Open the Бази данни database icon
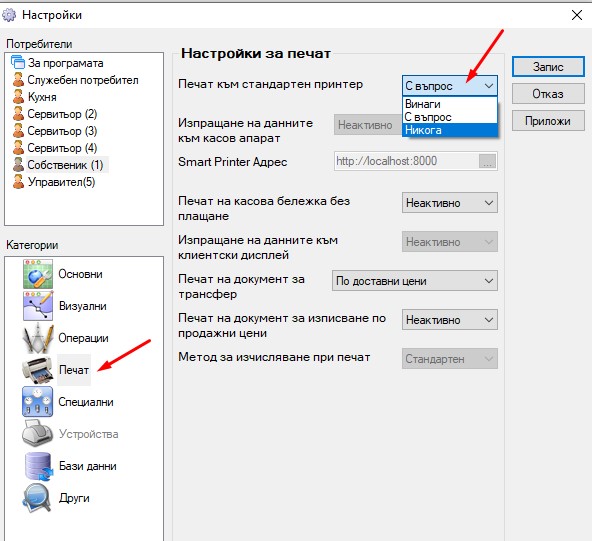 38,466
